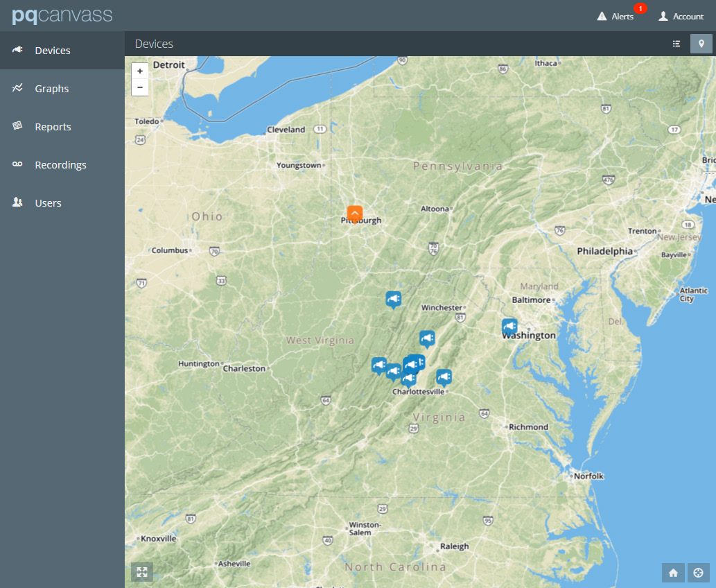The image size is (716, 588).
Task: Keep the map view toggle selected
Action: [x=701, y=43]
